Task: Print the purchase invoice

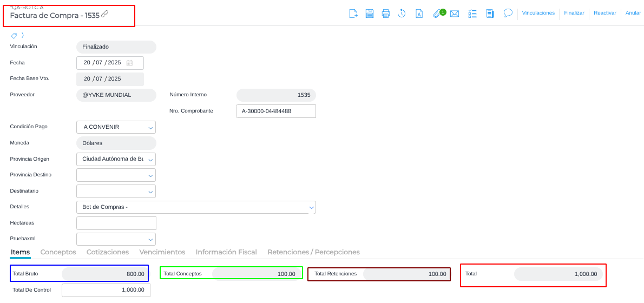Action: coord(386,14)
